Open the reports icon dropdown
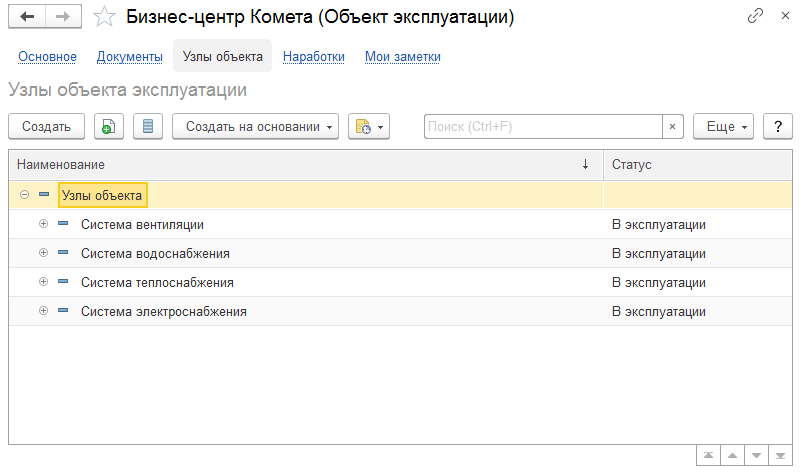The width and height of the screenshot is (807, 475). (369, 127)
